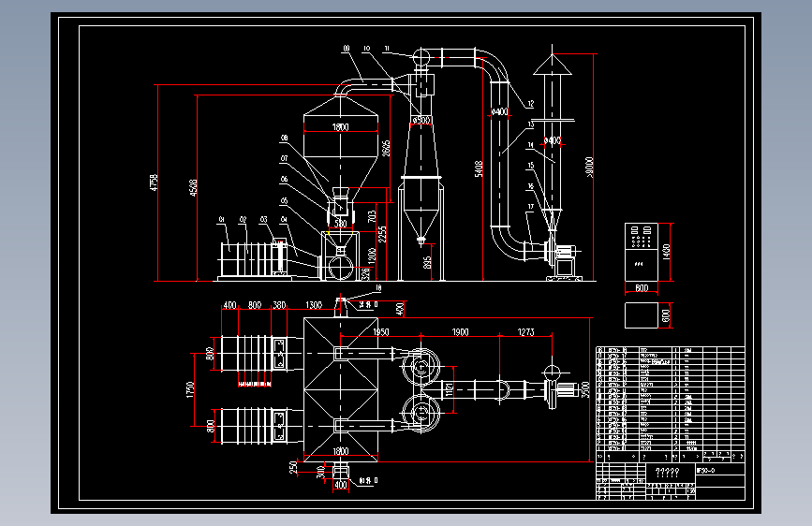Viewport: 812px width, 526px height.
Task: Select the 1900 dimension in plan view
Action: [x=460, y=332]
